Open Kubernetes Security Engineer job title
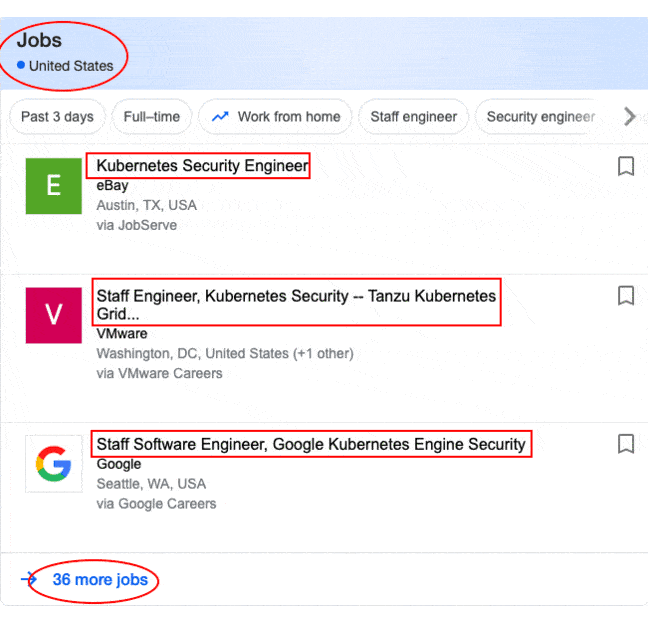Image resolution: width=648 pixels, height=623 pixels. tap(202, 166)
